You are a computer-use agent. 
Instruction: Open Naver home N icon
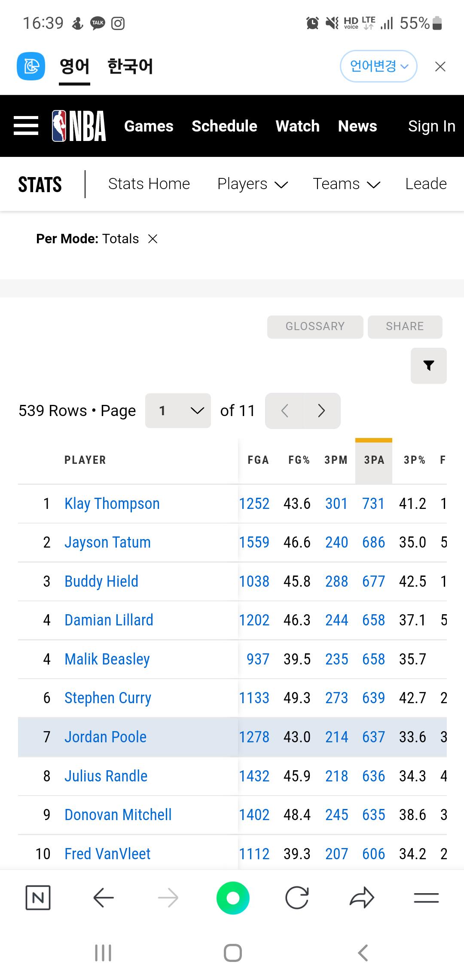point(38,898)
